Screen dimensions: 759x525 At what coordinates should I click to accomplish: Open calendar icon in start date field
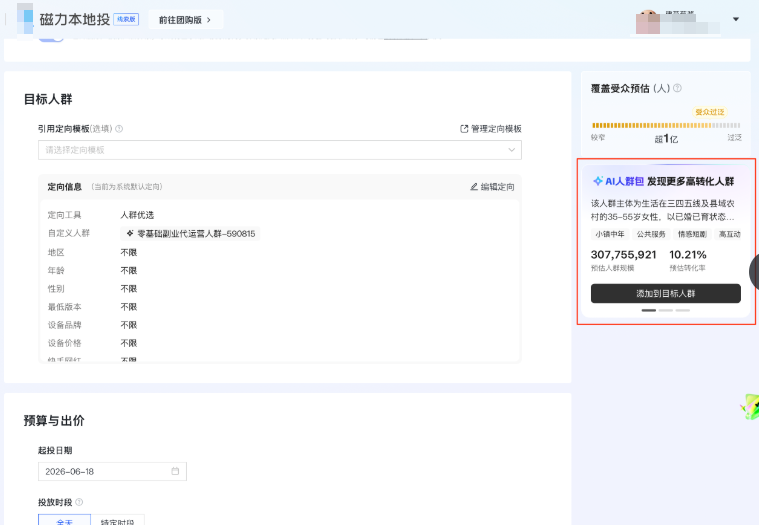click(175, 471)
